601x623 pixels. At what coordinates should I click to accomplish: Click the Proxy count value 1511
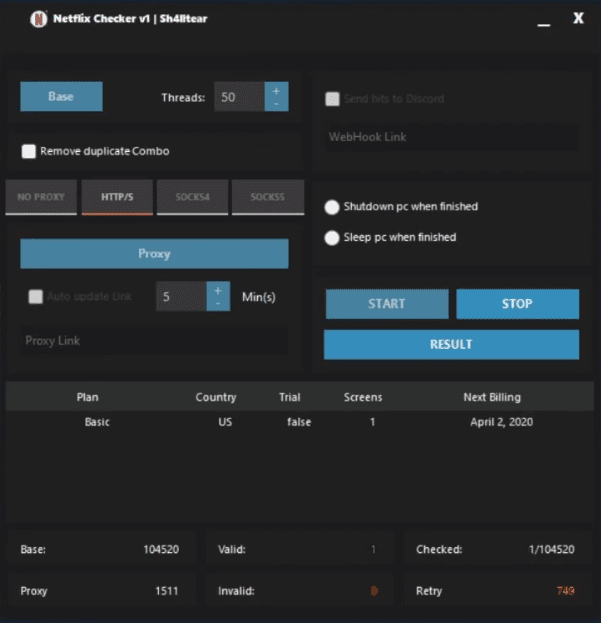[x=166, y=591]
